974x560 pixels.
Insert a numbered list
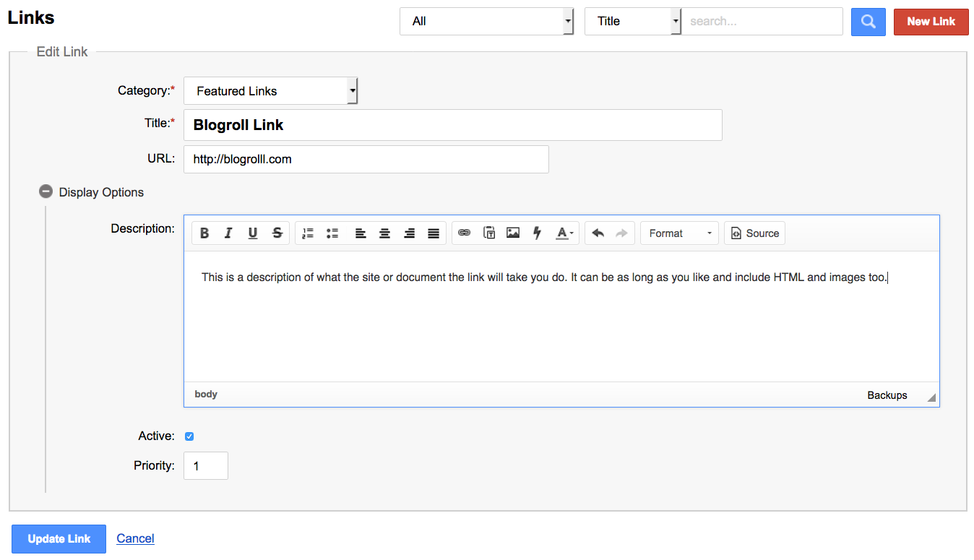[308, 233]
